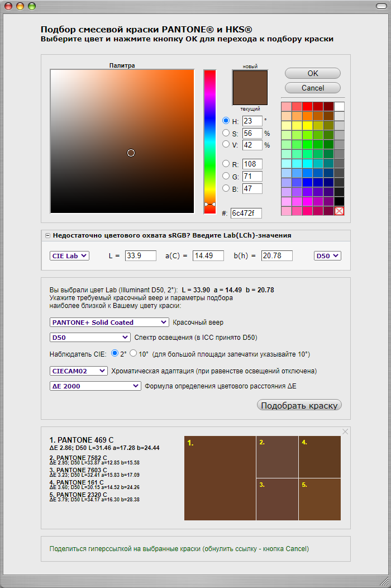Click the vertical hue slider bar
The width and height of the screenshot is (391, 588).
[x=210, y=141]
